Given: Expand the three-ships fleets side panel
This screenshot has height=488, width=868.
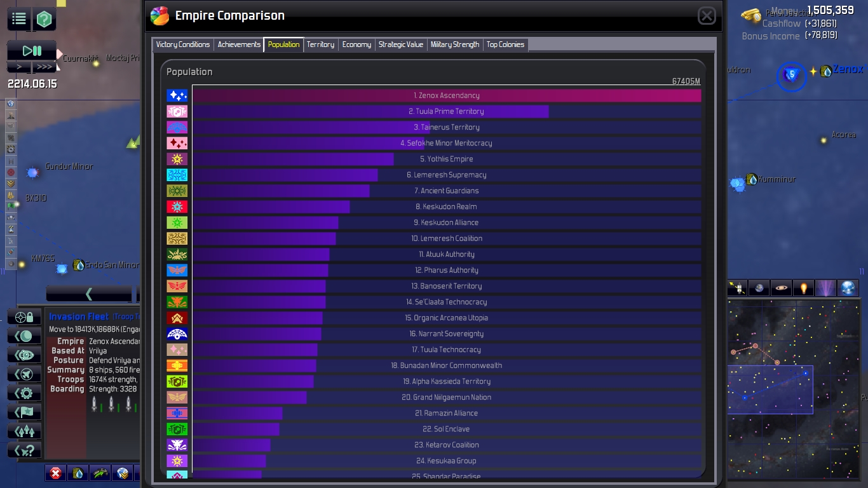Looking at the screenshot, I should click(25, 431).
